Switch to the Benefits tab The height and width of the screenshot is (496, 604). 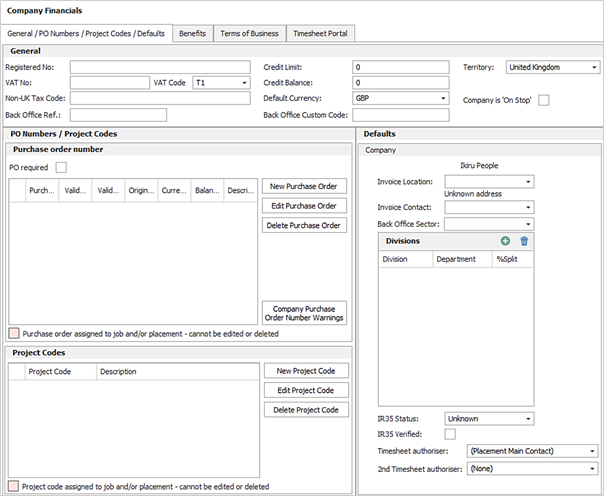tap(192, 33)
